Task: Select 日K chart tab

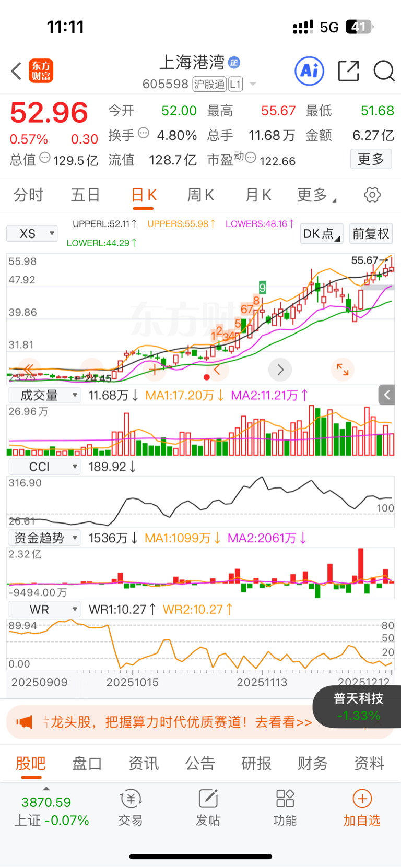Action: pyautogui.click(x=144, y=195)
